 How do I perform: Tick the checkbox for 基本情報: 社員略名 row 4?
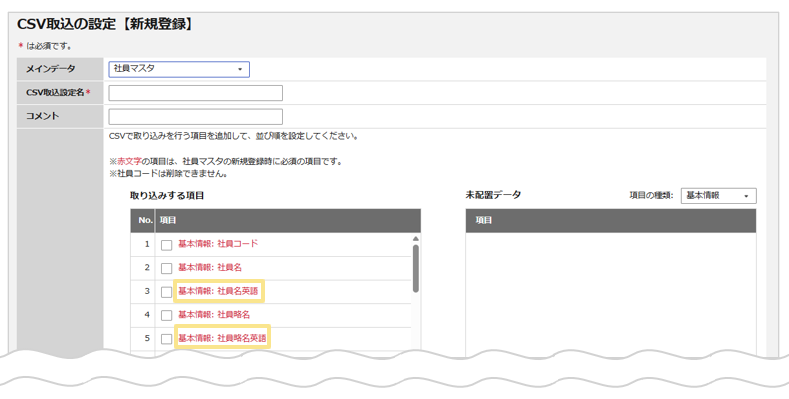(x=167, y=315)
